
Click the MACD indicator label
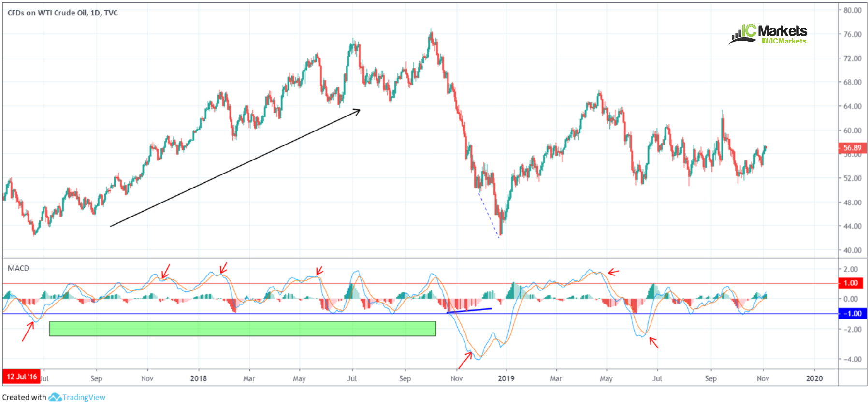pyautogui.click(x=18, y=268)
